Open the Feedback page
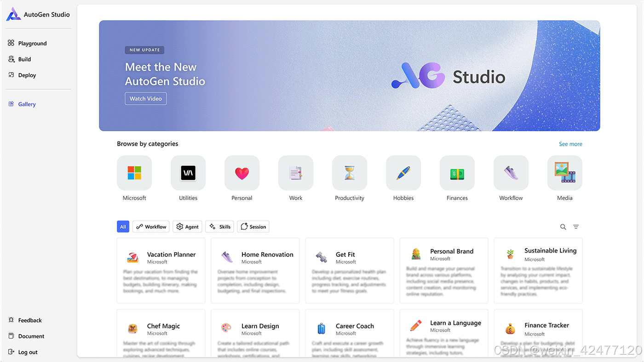Screen dimensions: 644x362 (x=25, y=320)
